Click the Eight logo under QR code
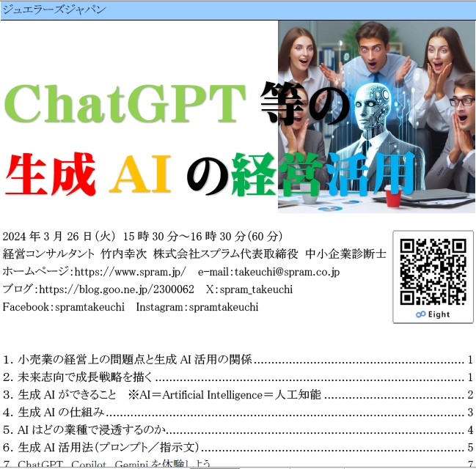 433,314
